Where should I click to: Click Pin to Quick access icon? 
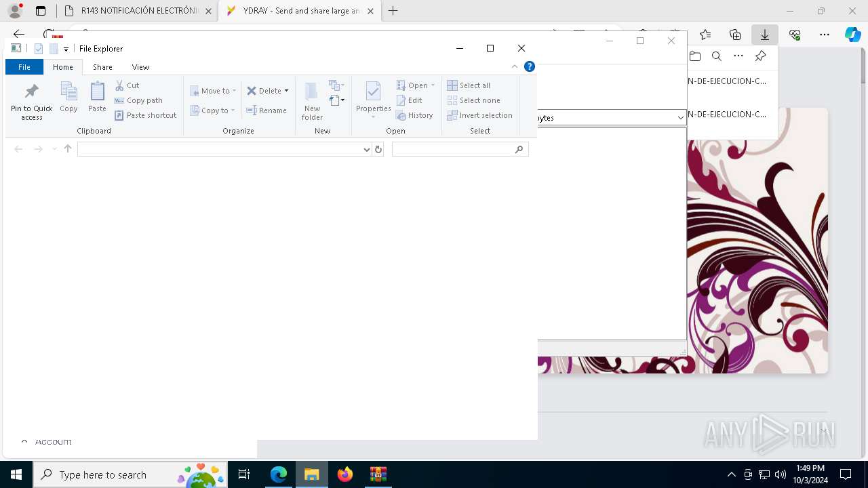(x=31, y=91)
